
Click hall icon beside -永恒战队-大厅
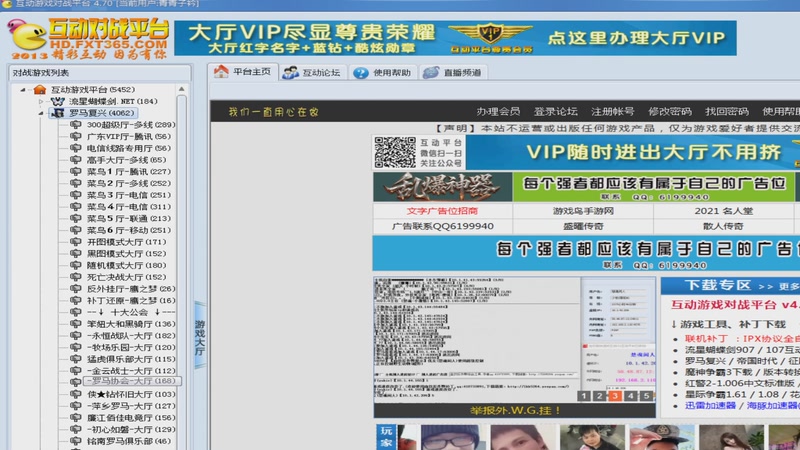pyautogui.click(x=76, y=336)
